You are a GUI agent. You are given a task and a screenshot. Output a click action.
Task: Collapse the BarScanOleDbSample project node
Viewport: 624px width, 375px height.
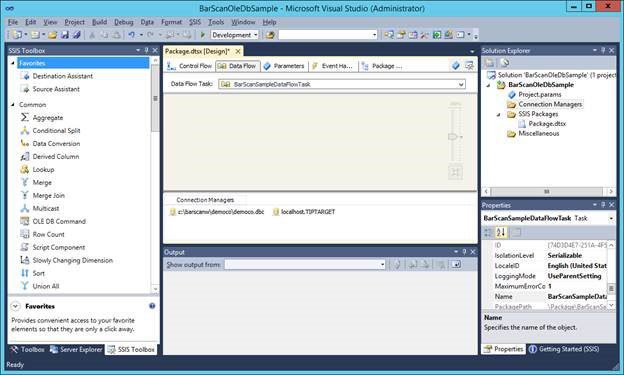(489, 85)
